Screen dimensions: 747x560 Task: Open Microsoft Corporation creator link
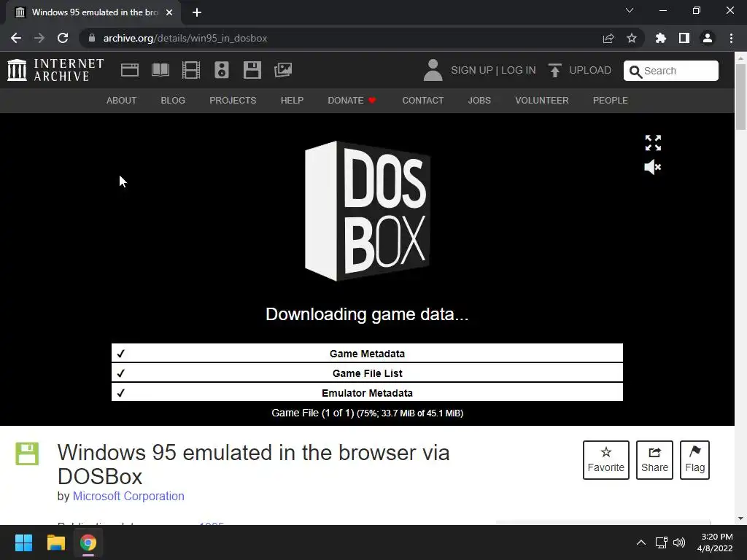pyautogui.click(x=128, y=496)
